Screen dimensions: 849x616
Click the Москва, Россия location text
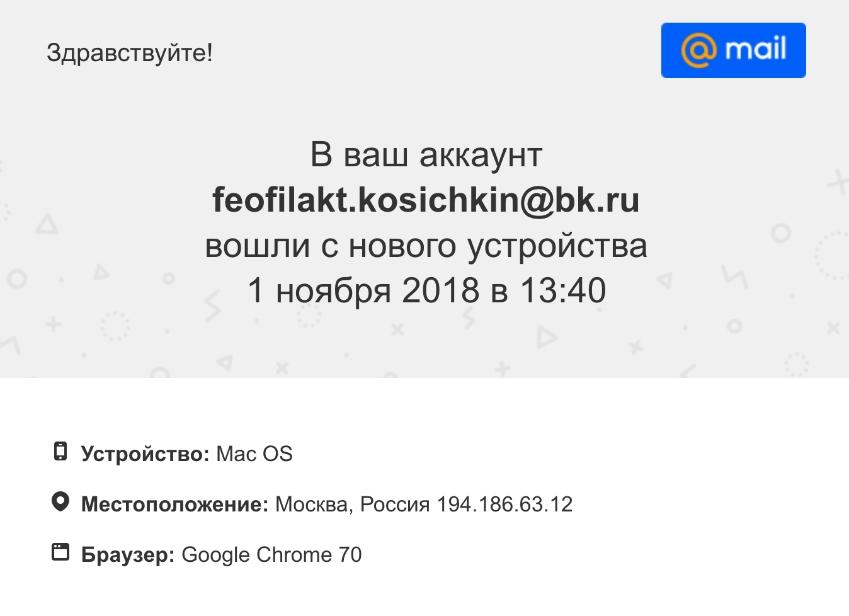click(353, 505)
